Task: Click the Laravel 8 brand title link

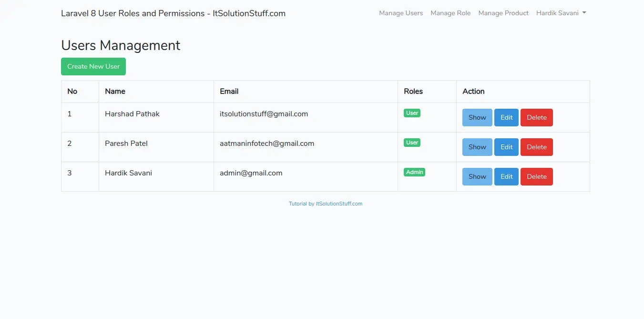Action: pos(173,13)
